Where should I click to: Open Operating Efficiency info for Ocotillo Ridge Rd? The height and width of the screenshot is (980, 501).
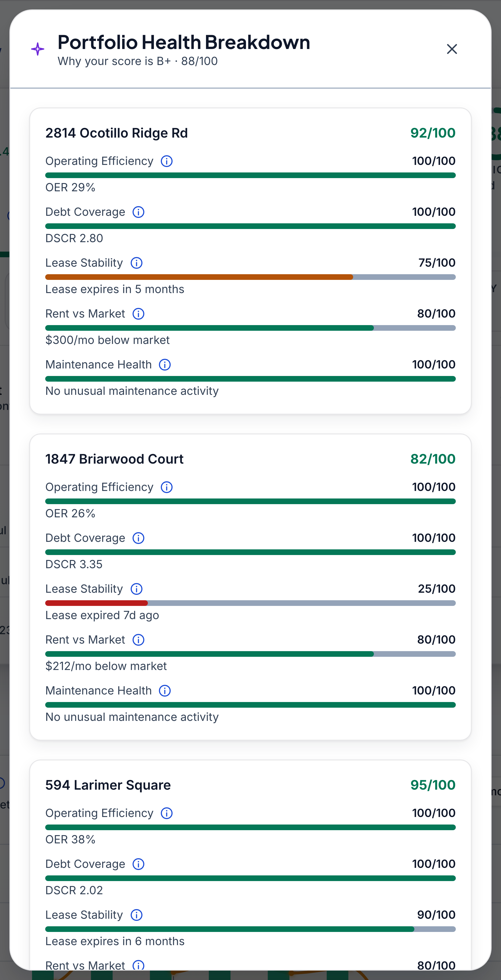pyautogui.click(x=166, y=161)
